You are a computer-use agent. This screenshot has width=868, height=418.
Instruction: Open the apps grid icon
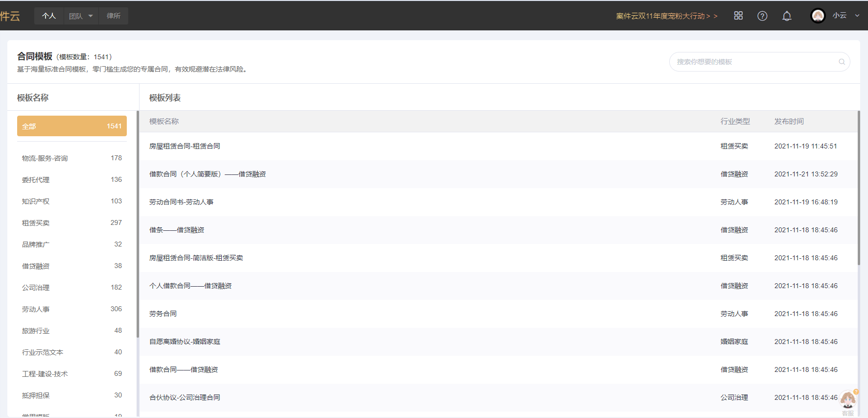tap(738, 16)
